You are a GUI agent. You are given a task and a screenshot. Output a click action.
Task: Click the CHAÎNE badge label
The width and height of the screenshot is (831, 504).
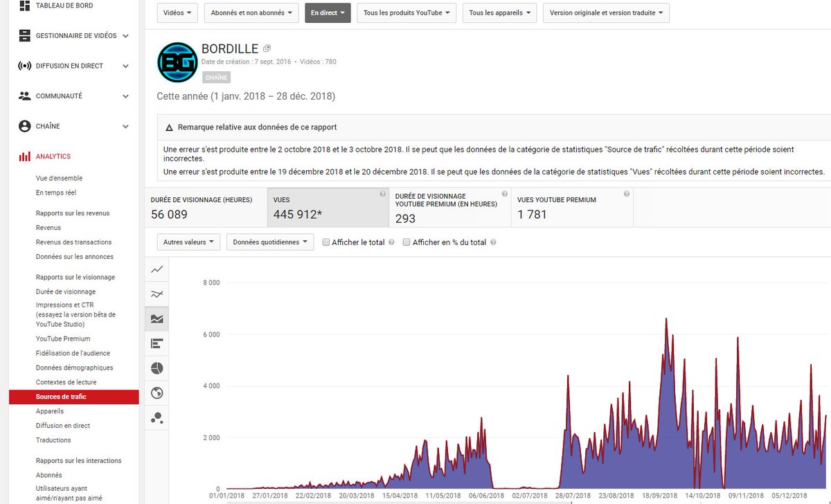point(216,78)
